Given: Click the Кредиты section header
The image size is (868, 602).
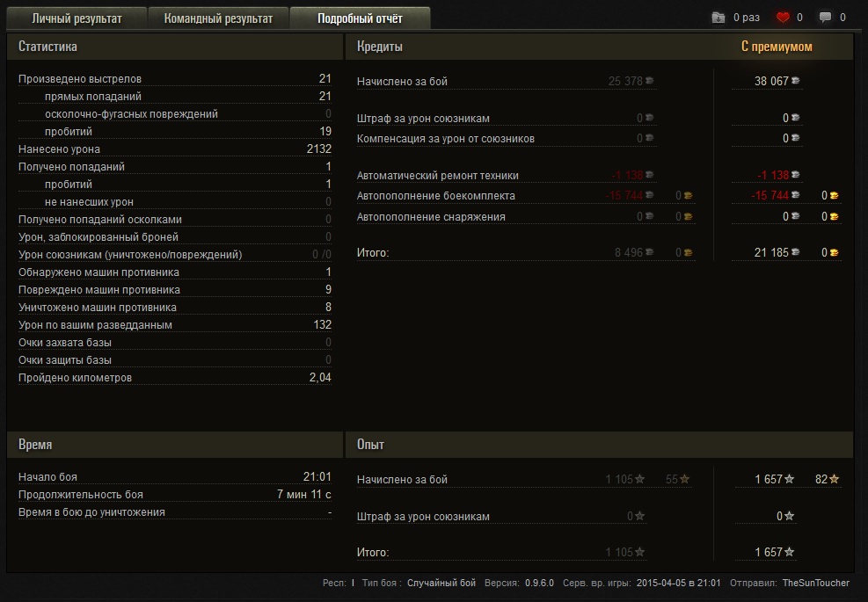Looking at the screenshot, I should pyautogui.click(x=380, y=47).
